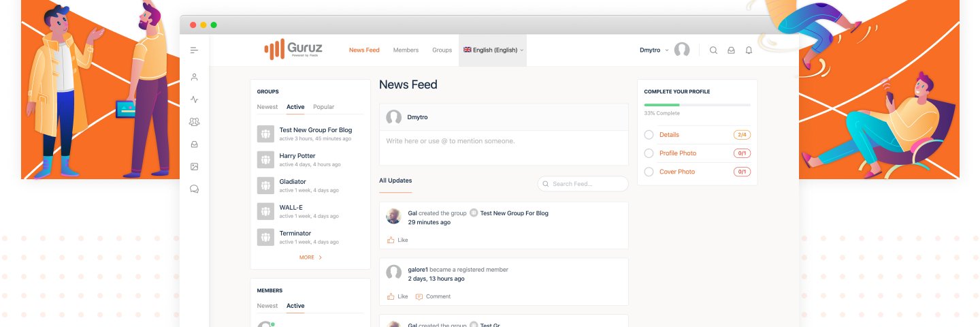The image size is (980, 327).
Task: Switch members widget to Active tab
Action: pyautogui.click(x=295, y=306)
